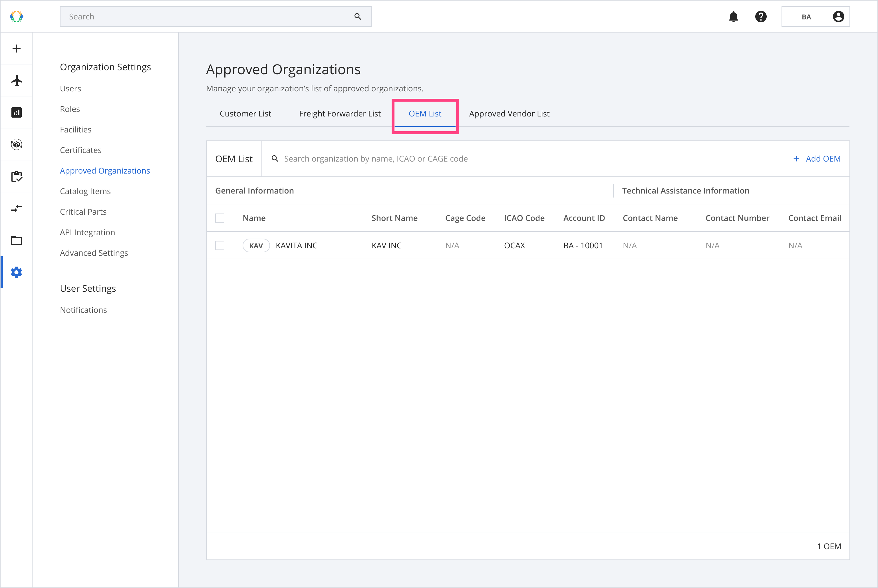This screenshot has height=588, width=878.
Task: Open Catalog Items settings page
Action: point(85,191)
